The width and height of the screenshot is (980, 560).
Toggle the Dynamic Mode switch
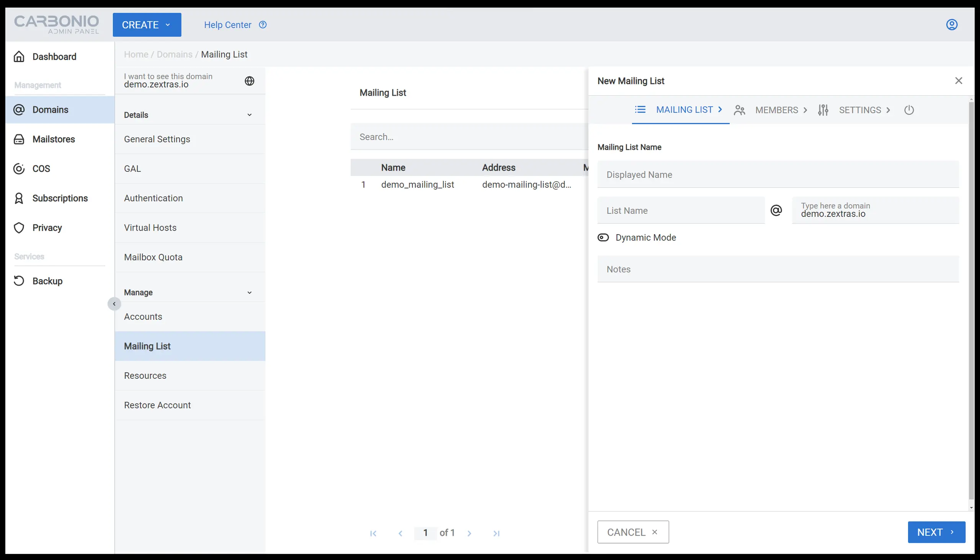pyautogui.click(x=603, y=237)
